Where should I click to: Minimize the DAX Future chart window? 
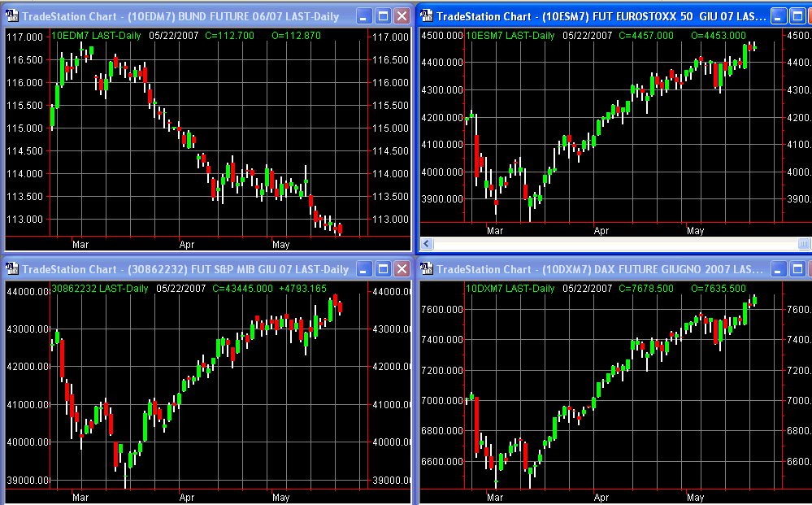click(779, 269)
